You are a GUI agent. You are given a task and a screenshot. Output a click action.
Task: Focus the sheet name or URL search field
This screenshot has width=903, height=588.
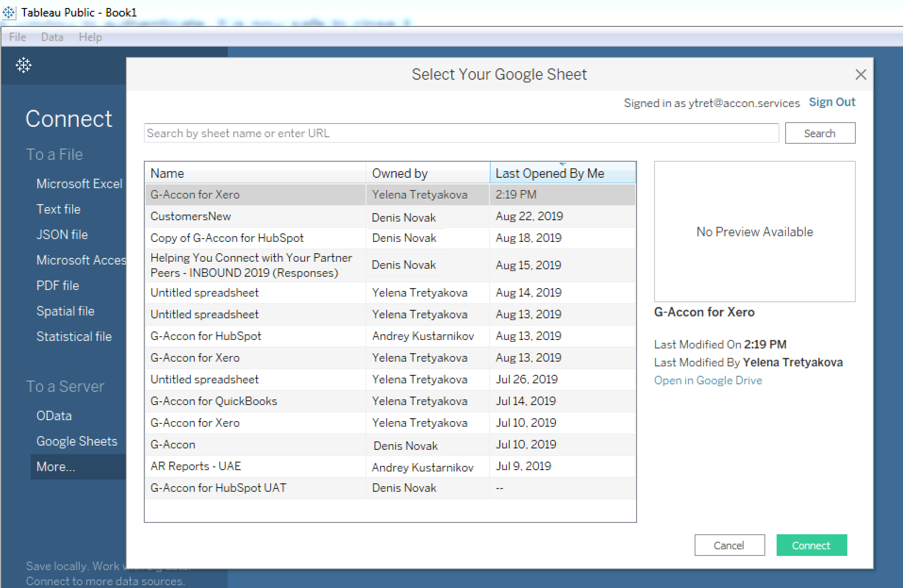(x=461, y=133)
